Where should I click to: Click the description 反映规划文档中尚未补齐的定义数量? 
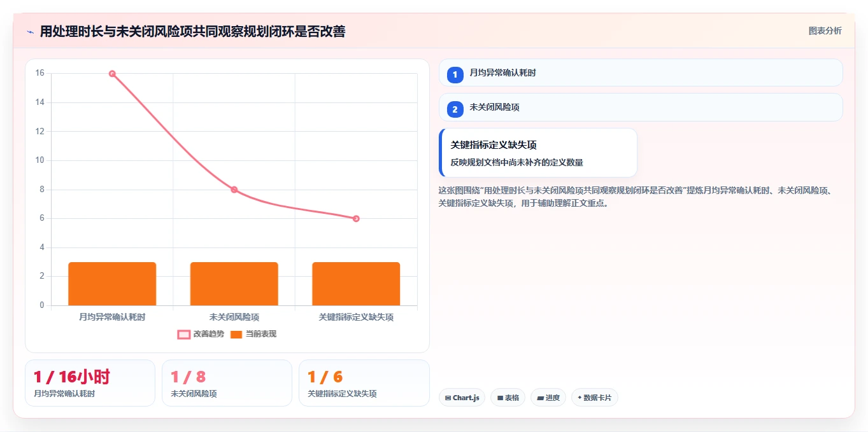tap(516, 162)
